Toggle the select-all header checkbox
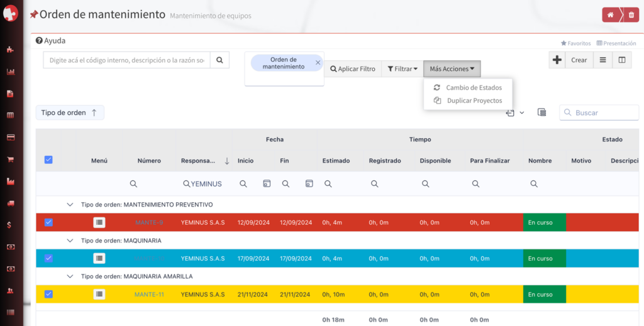644x326 pixels. pyautogui.click(x=48, y=160)
